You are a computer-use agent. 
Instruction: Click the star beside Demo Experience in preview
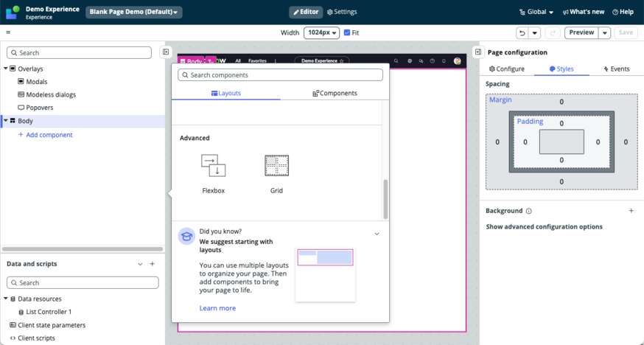pos(341,60)
